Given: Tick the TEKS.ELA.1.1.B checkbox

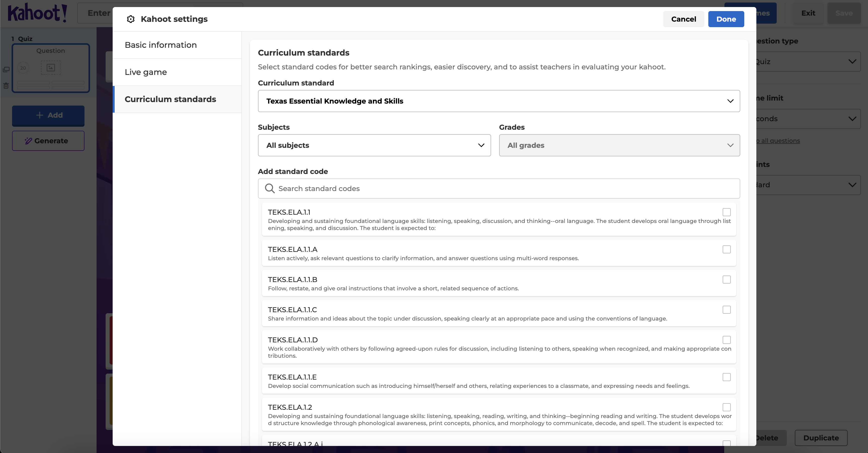Looking at the screenshot, I should click(x=726, y=280).
